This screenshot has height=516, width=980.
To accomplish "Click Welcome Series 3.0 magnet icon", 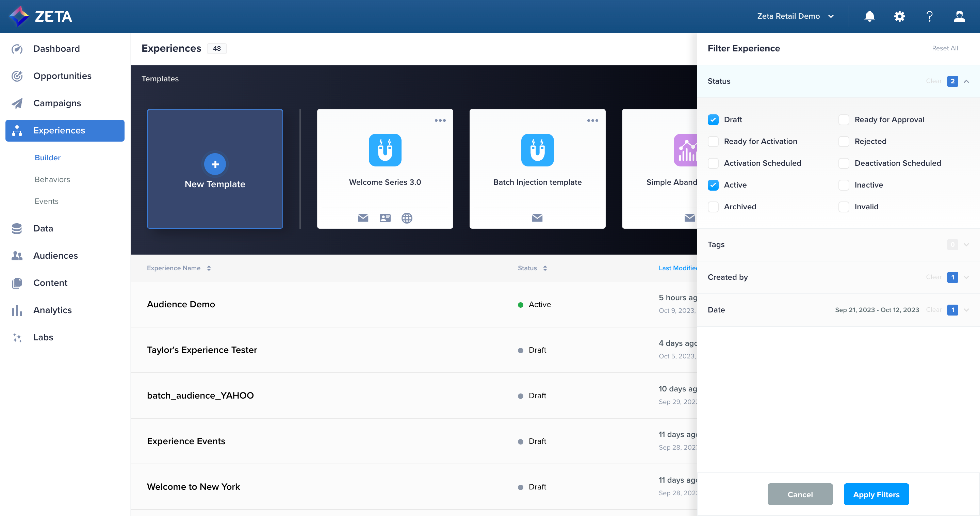I will [x=385, y=150].
